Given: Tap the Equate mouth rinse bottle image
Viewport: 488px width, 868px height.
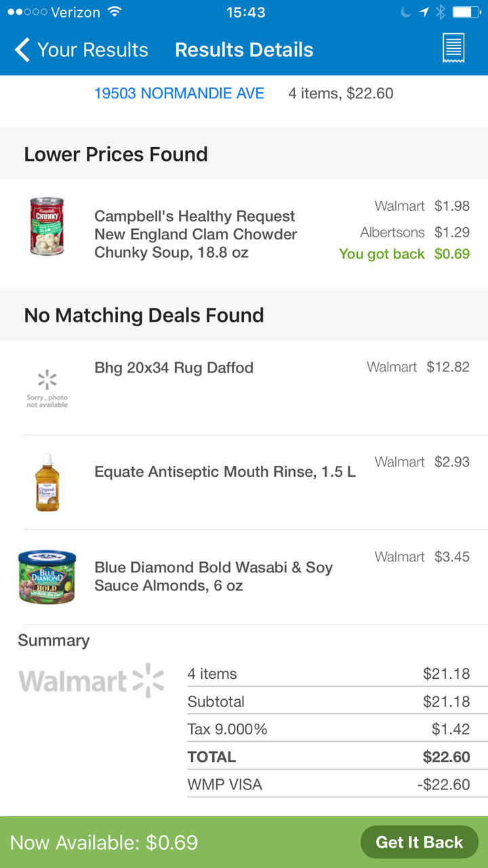Looking at the screenshot, I should coord(47,482).
